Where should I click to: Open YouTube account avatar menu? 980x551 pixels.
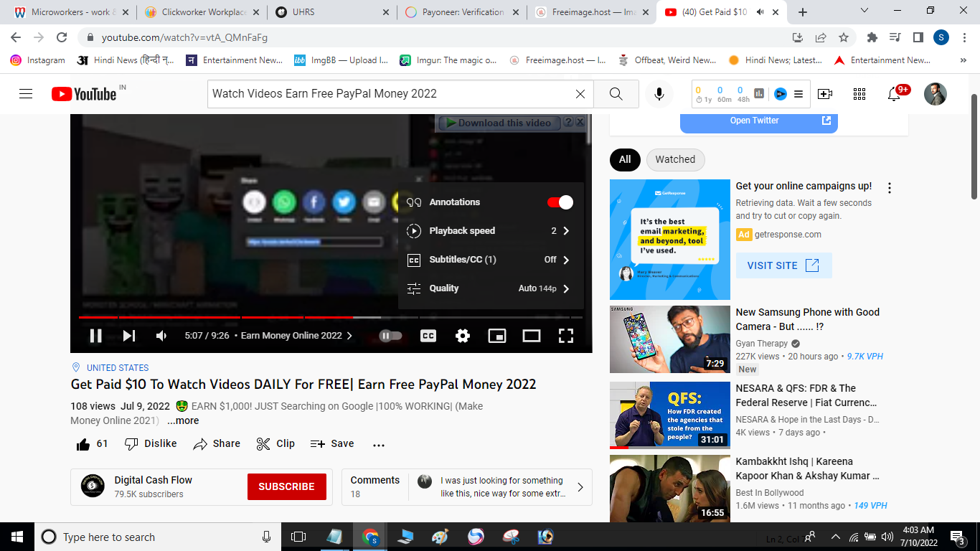tap(936, 94)
